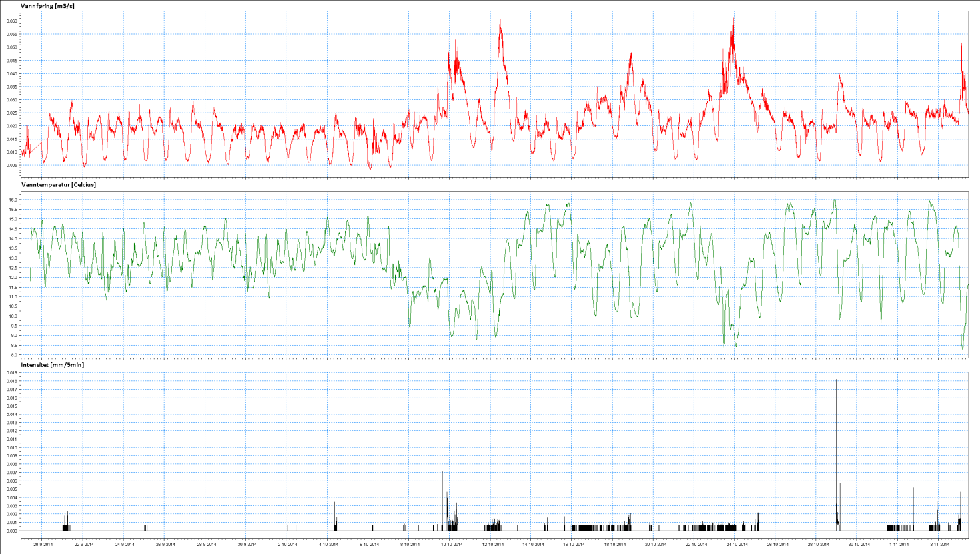Select the 12-10-2014 date label

pos(492,544)
